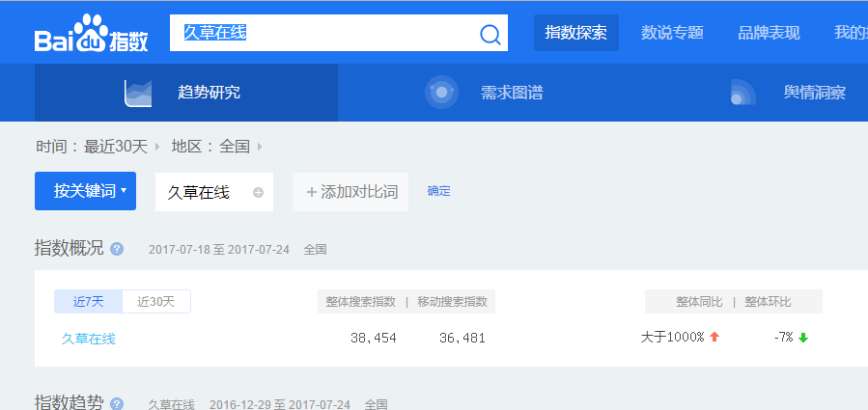
Task: Expand the 地区：全国 selector
Action: pyautogui.click(x=216, y=147)
